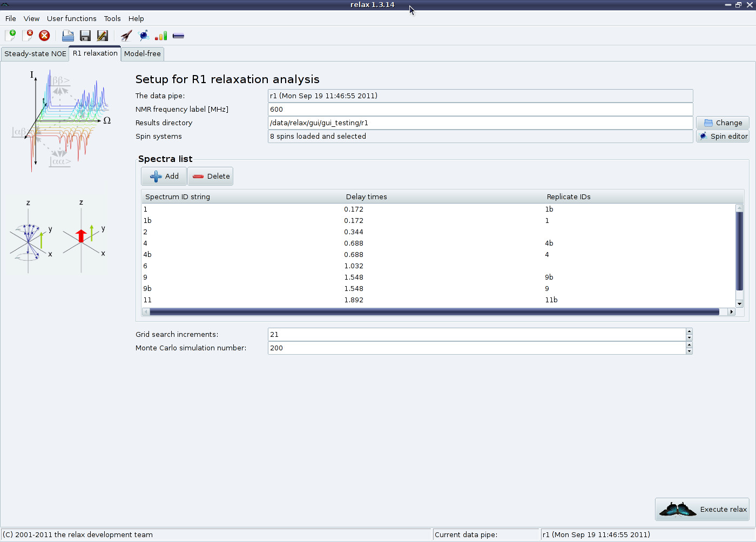
Task: Click the red close-all analyses icon
Action: point(45,36)
